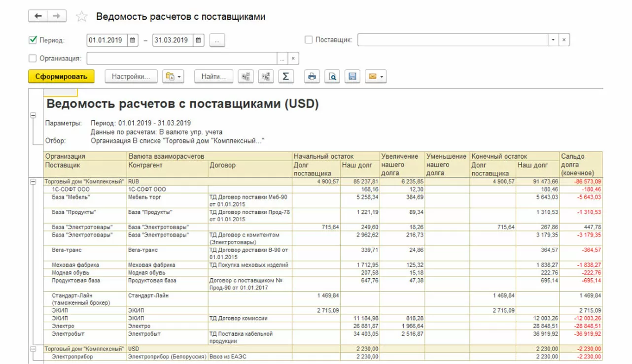Collapse the RUB Торговый дом group

(34, 182)
